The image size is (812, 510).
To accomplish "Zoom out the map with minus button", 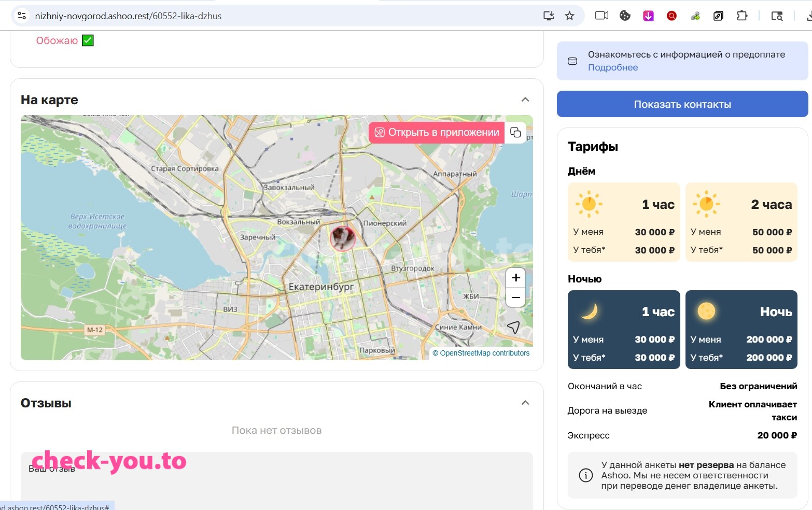I will coord(516,297).
